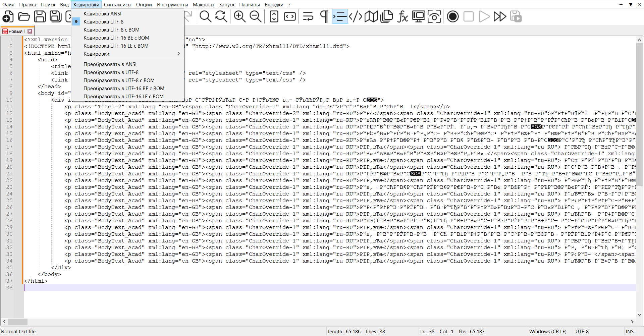644x336 pixels.
Task: Save the current file with floppy icon
Action: pos(40,16)
